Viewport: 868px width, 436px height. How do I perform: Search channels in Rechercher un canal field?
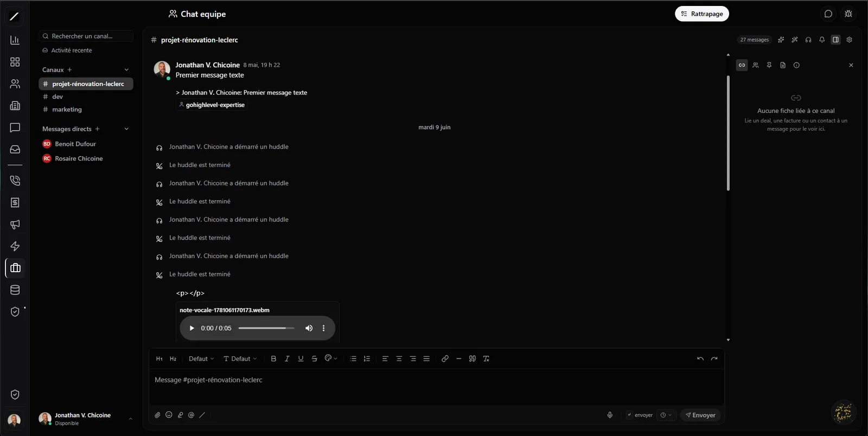[86, 36]
